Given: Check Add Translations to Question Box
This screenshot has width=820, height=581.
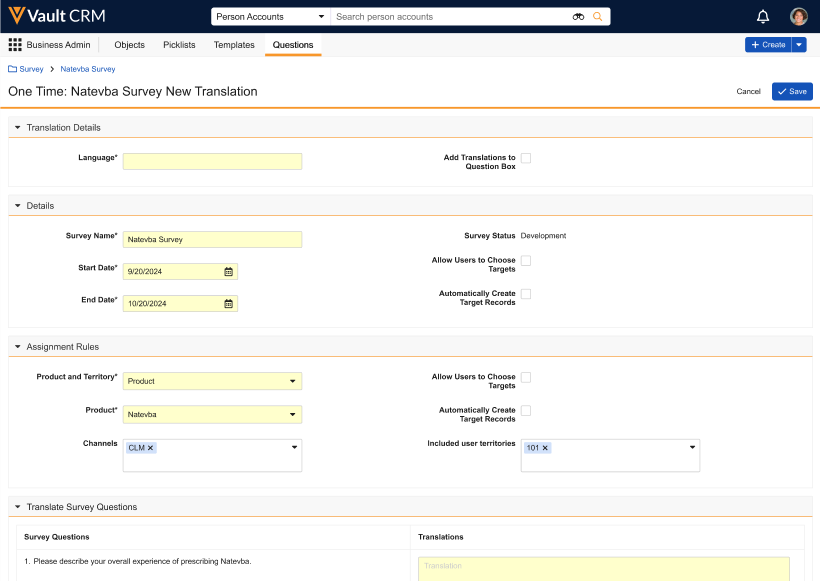Looking at the screenshot, I should pos(526,158).
